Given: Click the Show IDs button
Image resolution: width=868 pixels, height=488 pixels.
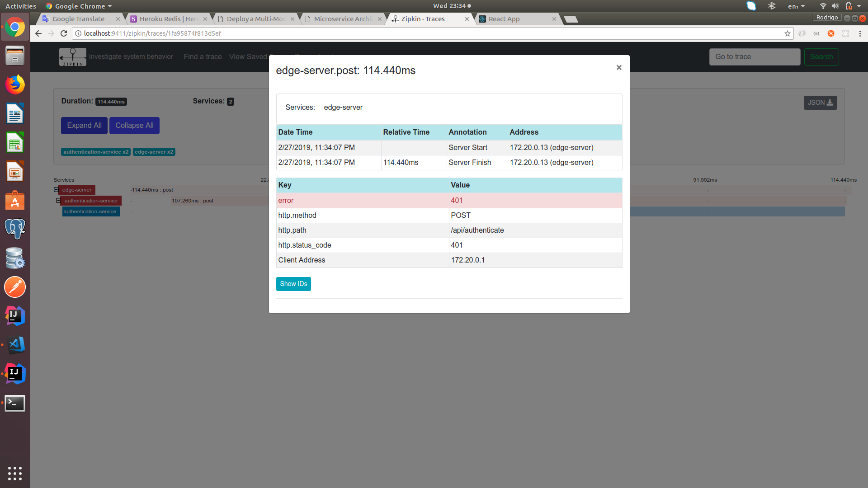Looking at the screenshot, I should point(293,284).
